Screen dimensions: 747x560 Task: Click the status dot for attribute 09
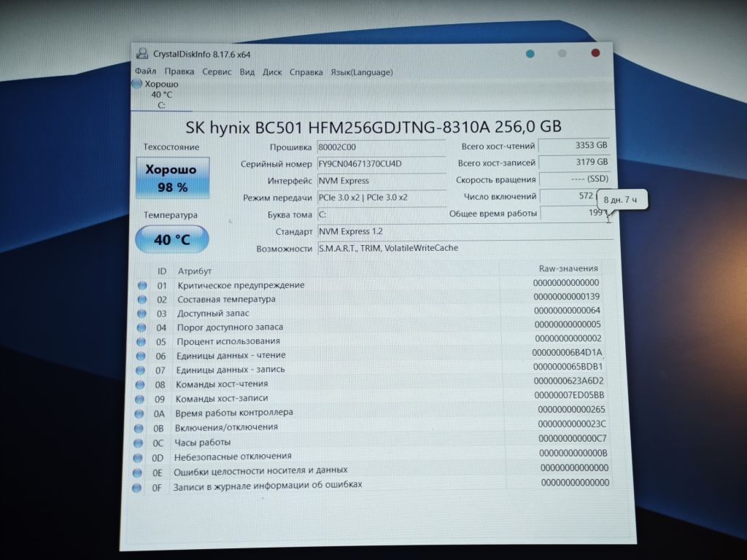click(x=139, y=399)
